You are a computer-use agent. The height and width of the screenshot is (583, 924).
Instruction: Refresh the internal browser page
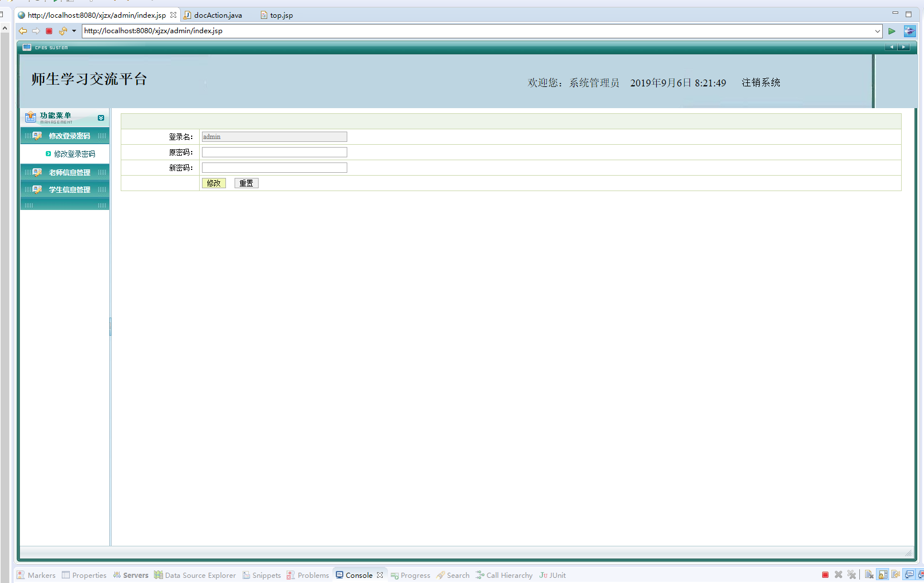63,31
